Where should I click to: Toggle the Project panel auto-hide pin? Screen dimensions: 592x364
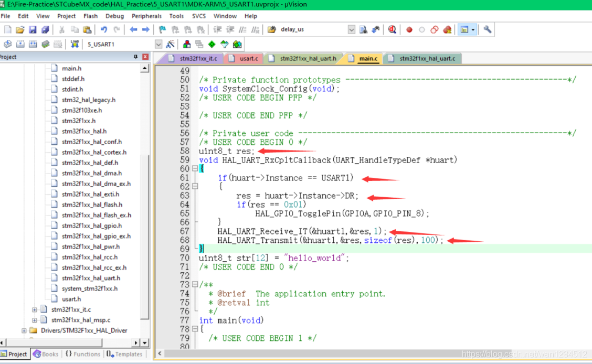136,57
